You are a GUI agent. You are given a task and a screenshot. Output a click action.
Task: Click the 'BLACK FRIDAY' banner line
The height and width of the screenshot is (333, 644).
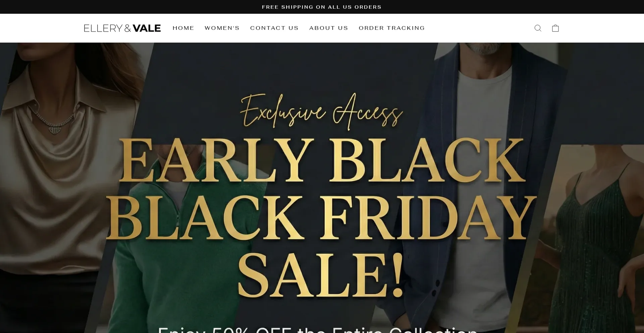point(321,218)
